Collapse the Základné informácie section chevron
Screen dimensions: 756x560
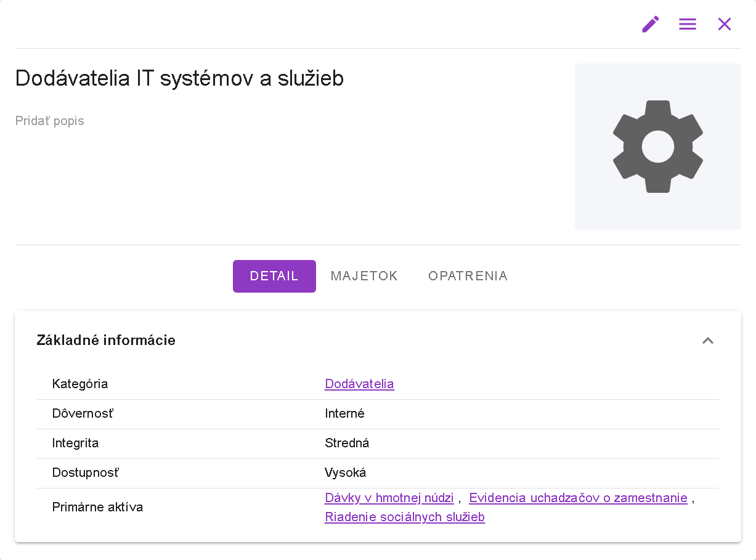pyautogui.click(x=708, y=341)
